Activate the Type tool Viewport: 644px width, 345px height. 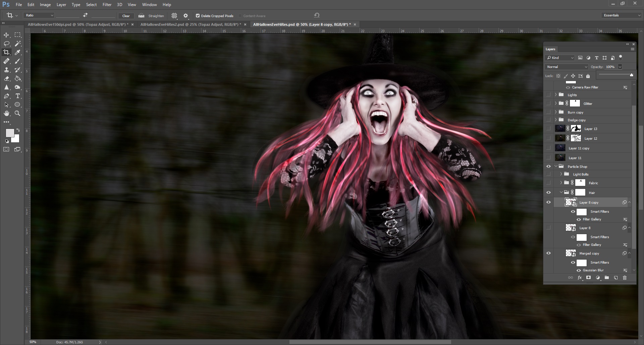coord(17,96)
